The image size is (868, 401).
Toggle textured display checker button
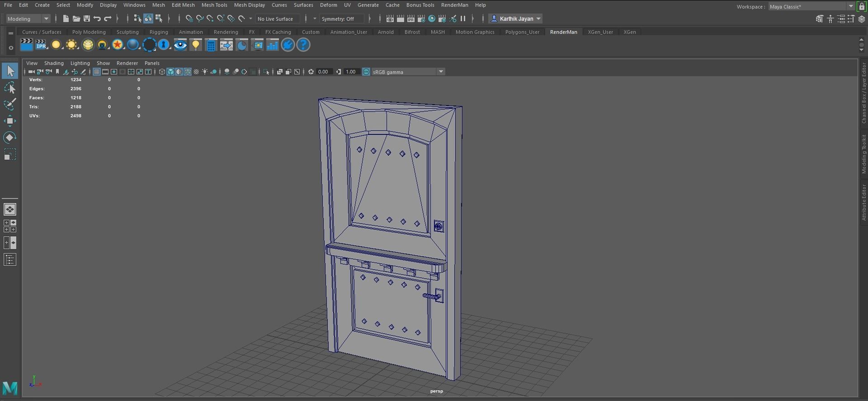click(x=196, y=72)
